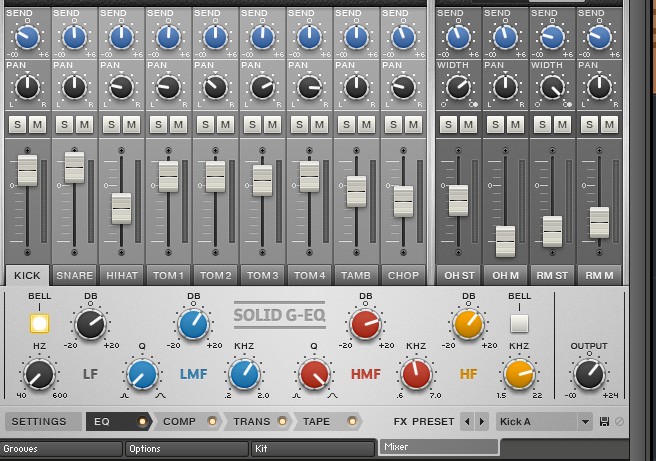The height and width of the screenshot is (461, 656).
Task: Click the OH ST width knob
Action: tap(457, 87)
